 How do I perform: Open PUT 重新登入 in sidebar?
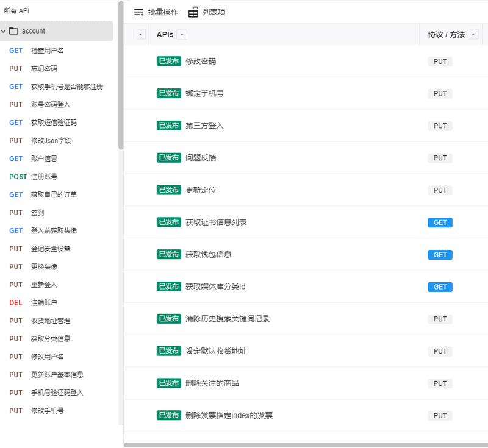pyautogui.click(x=56, y=285)
